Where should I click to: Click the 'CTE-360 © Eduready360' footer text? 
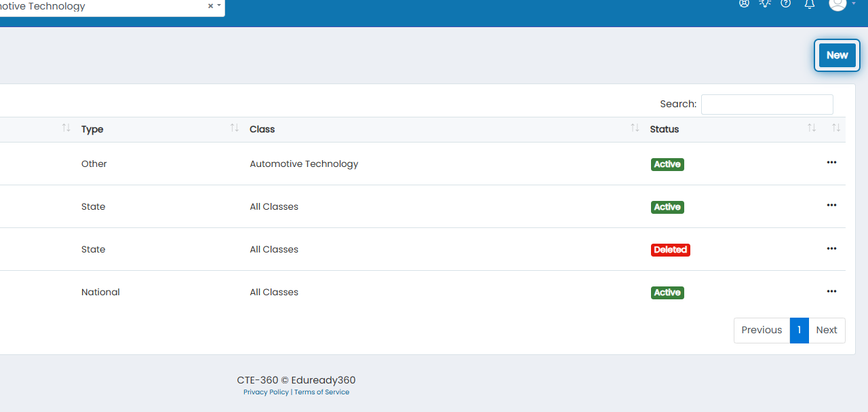(x=296, y=380)
